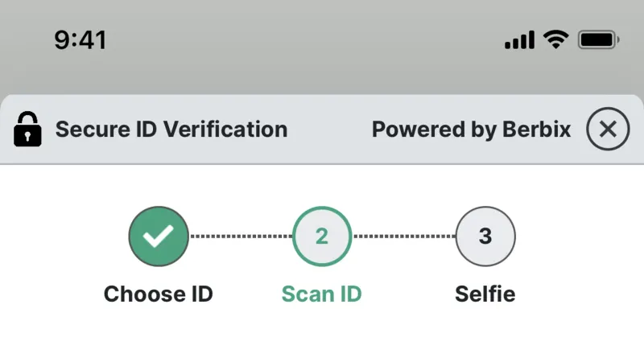The width and height of the screenshot is (644, 362).
Task: Click the green Scan ID label
Action: 321,294
